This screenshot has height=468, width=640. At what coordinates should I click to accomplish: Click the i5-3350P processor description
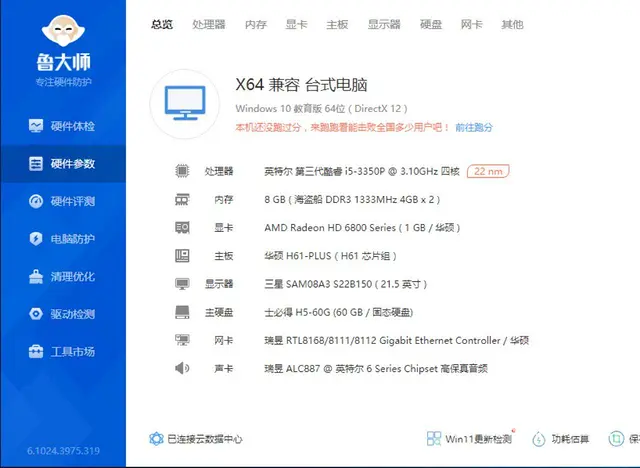pyautogui.click(x=362, y=171)
